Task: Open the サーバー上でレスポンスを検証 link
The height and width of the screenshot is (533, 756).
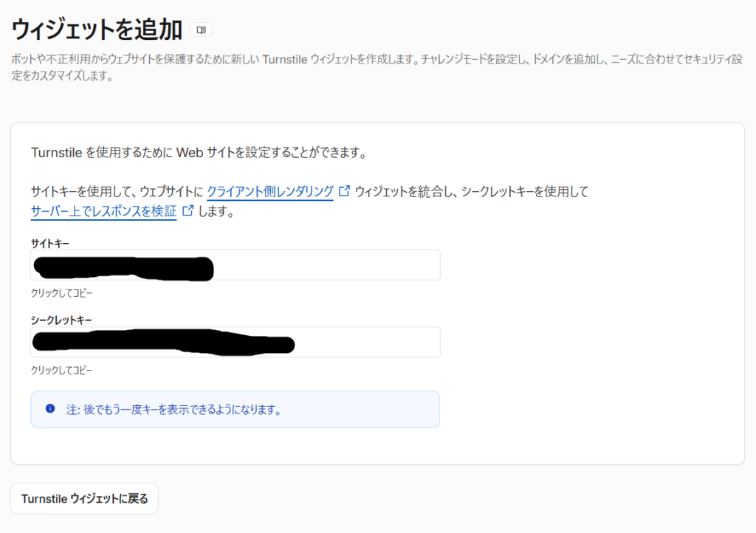Action: click(103, 211)
